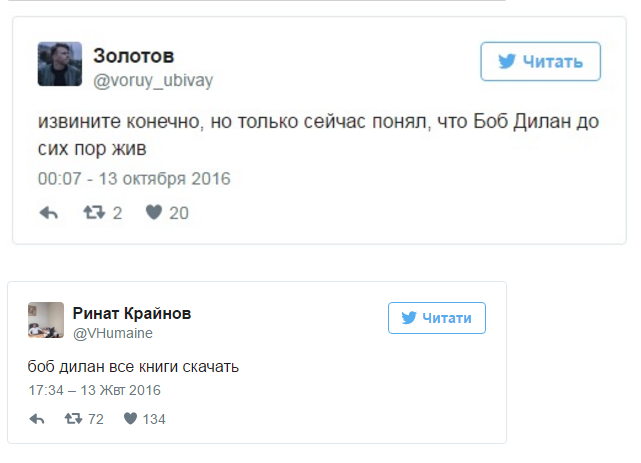The image size is (641, 463).
Task: Retweet Золотов's tweet about Боб Дилан
Action: coord(93,212)
